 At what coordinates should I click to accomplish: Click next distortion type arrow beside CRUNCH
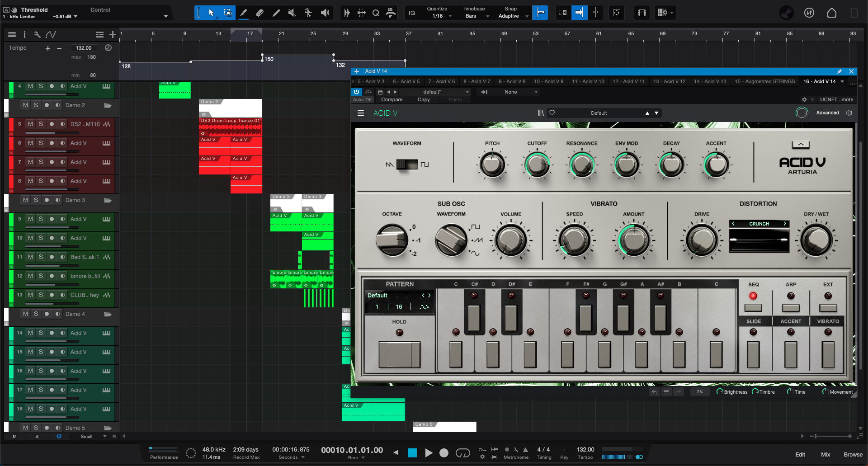(785, 224)
